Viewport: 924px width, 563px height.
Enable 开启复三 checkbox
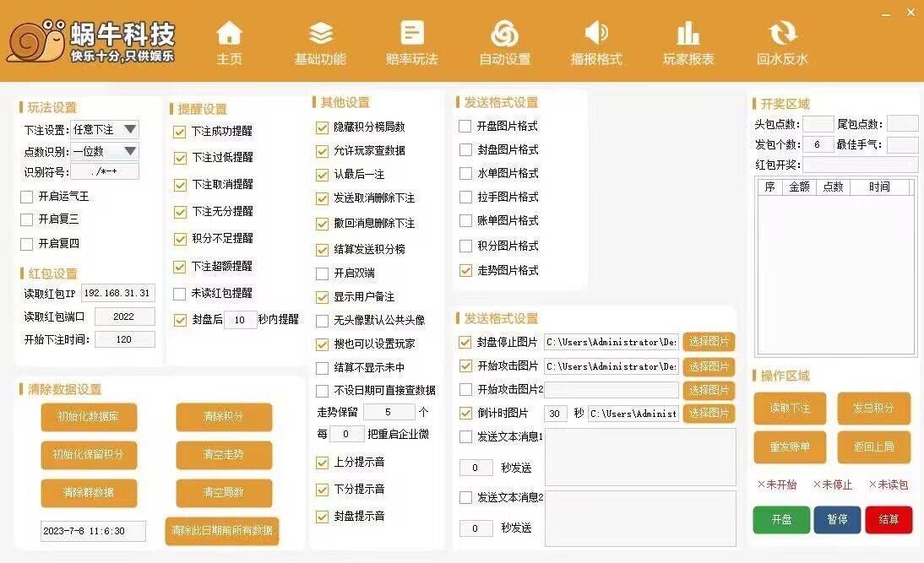(x=26, y=219)
